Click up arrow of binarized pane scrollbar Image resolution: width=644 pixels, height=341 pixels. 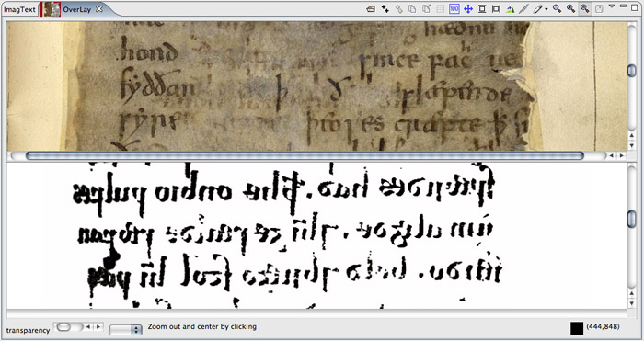tap(632, 293)
